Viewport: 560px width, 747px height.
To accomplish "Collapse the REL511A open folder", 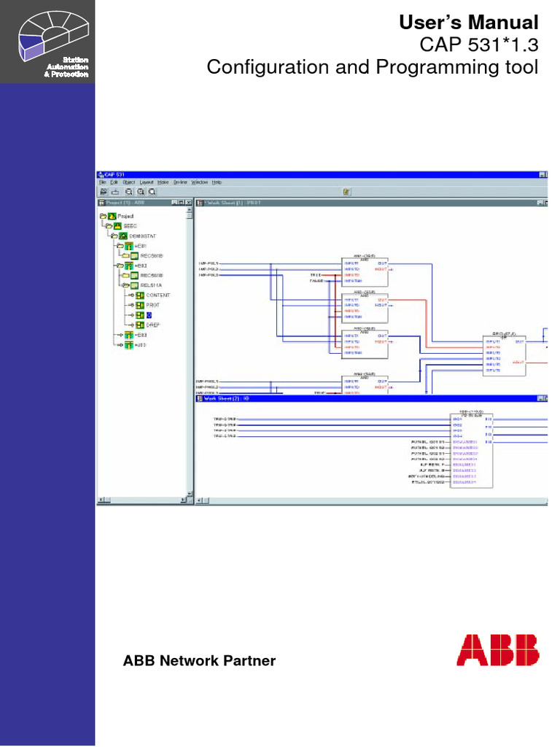I will [x=125, y=285].
